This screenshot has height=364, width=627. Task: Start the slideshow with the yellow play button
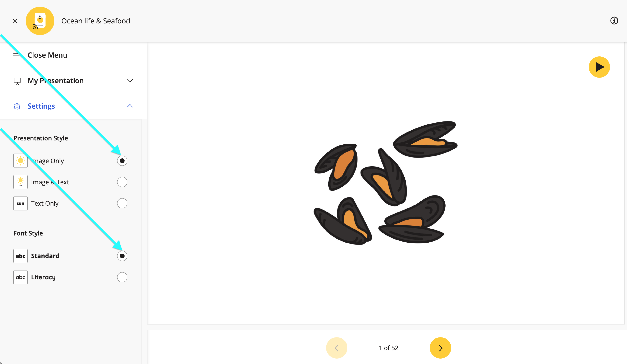point(599,67)
